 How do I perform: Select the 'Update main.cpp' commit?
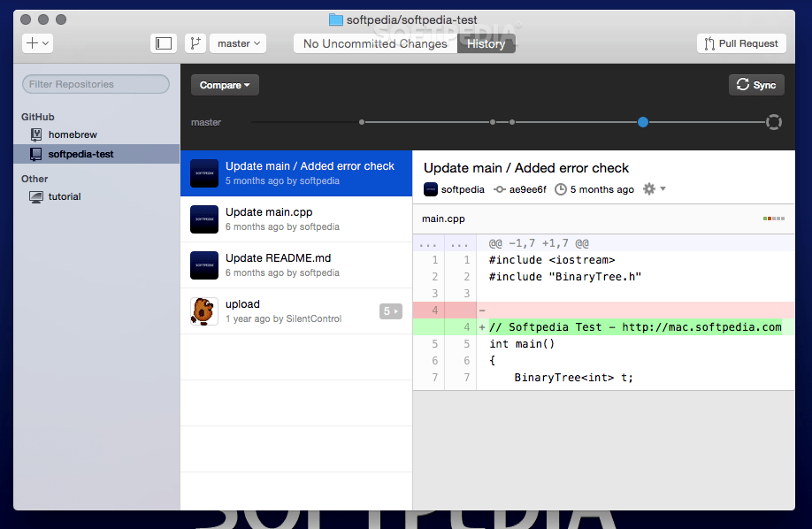(x=296, y=219)
